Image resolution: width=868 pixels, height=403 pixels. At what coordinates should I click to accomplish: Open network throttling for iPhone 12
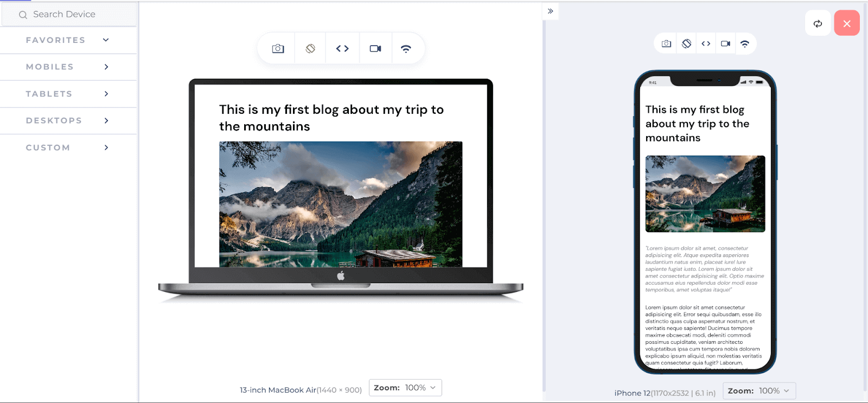click(745, 44)
